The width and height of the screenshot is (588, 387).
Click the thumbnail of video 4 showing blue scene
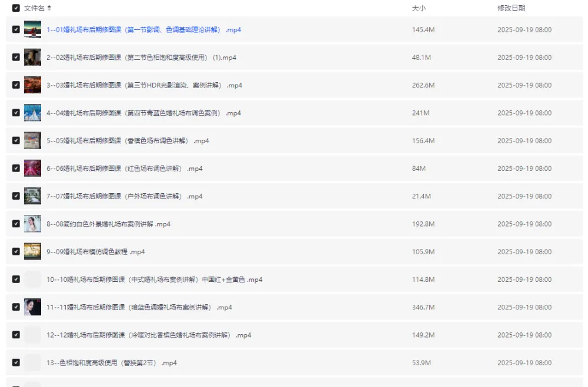click(x=32, y=113)
